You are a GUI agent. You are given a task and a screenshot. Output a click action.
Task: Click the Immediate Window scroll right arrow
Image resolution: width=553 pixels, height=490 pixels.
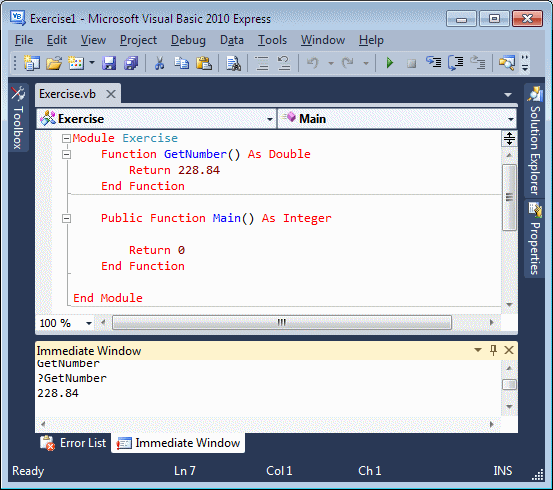tap(492, 424)
